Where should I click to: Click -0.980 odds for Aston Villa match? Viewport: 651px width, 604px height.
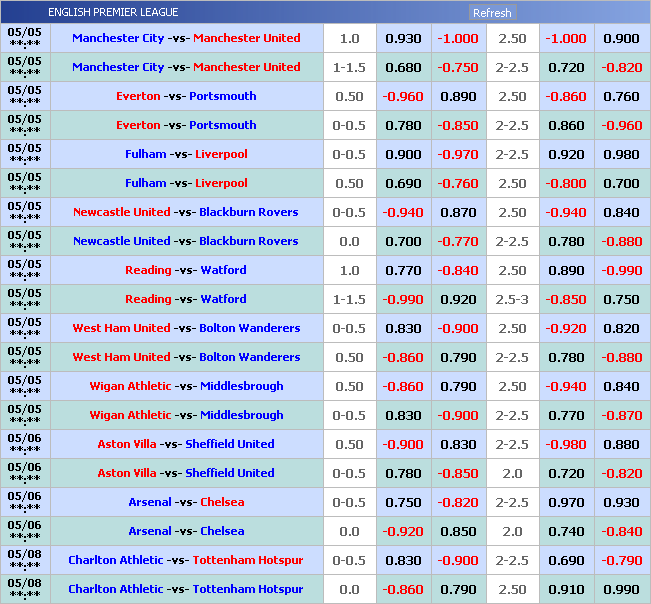click(566, 444)
